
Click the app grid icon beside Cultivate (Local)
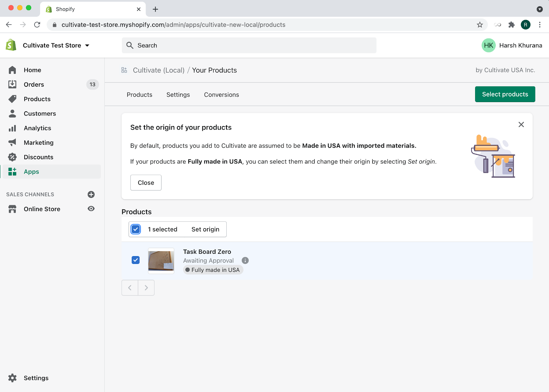(124, 70)
